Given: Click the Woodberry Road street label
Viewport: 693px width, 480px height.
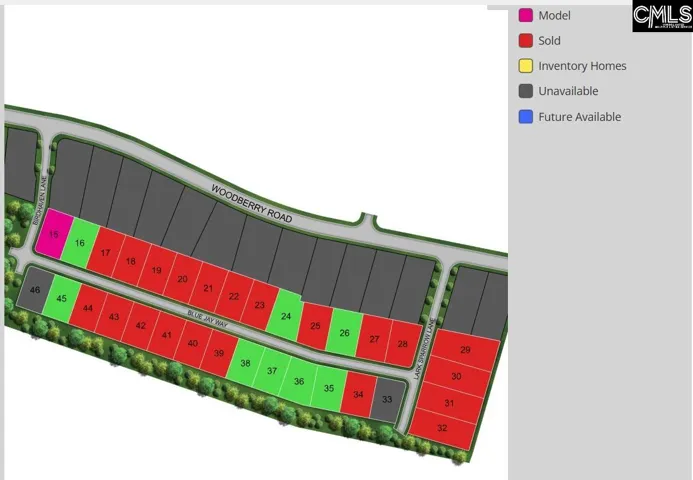Looking at the screenshot, I should [x=251, y=203].
